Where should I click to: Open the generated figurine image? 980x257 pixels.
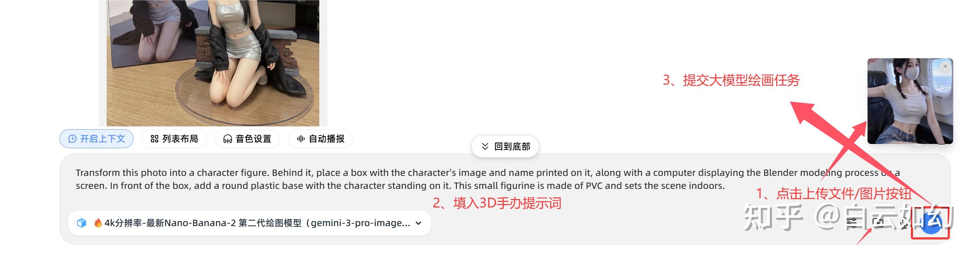click(213, 63)
